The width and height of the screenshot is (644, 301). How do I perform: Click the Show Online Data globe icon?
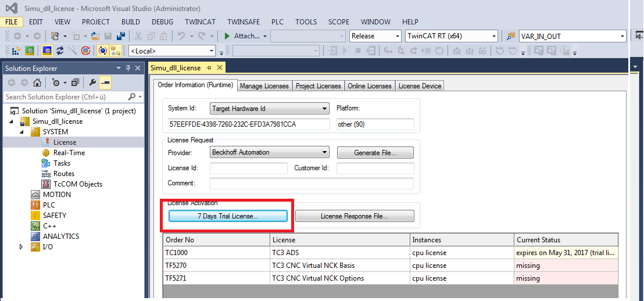pos(103,51)
